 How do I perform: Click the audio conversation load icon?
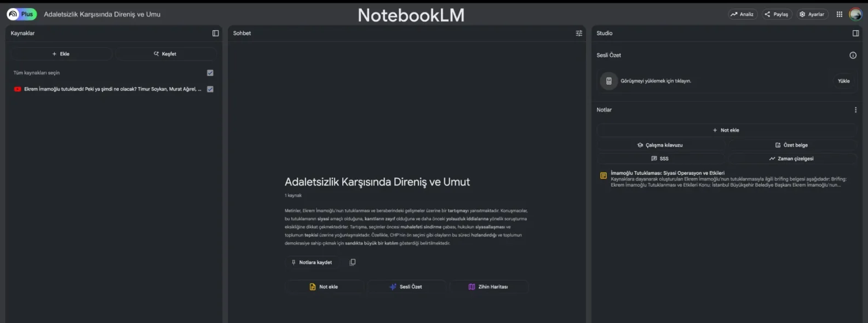608,81
